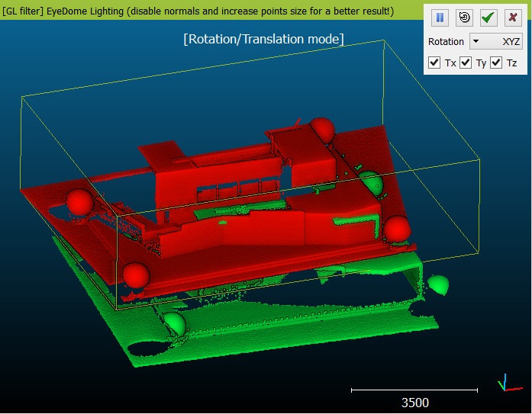Click the EyeDome Lighting GL filter banner

[211, 11]
